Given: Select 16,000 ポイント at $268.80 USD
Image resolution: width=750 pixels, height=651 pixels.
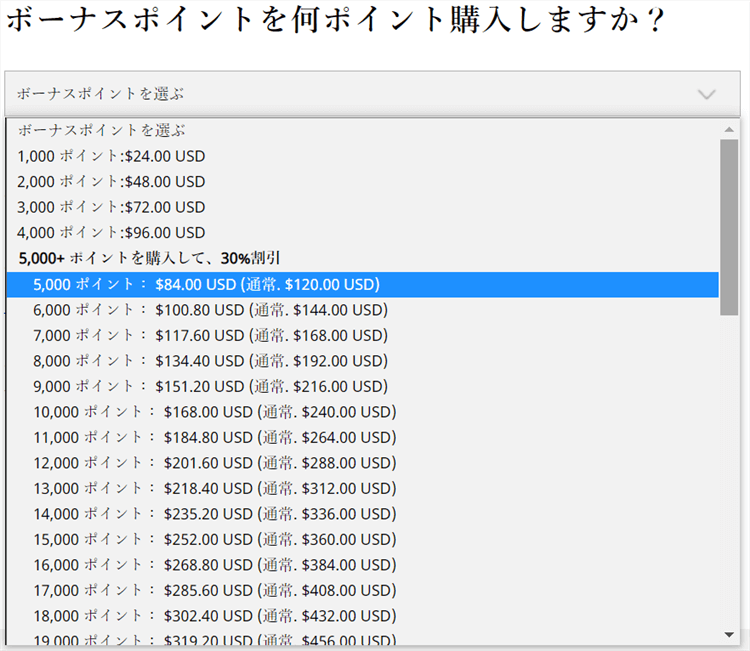Looking at the screenshot, I should [x=214, y=565].
